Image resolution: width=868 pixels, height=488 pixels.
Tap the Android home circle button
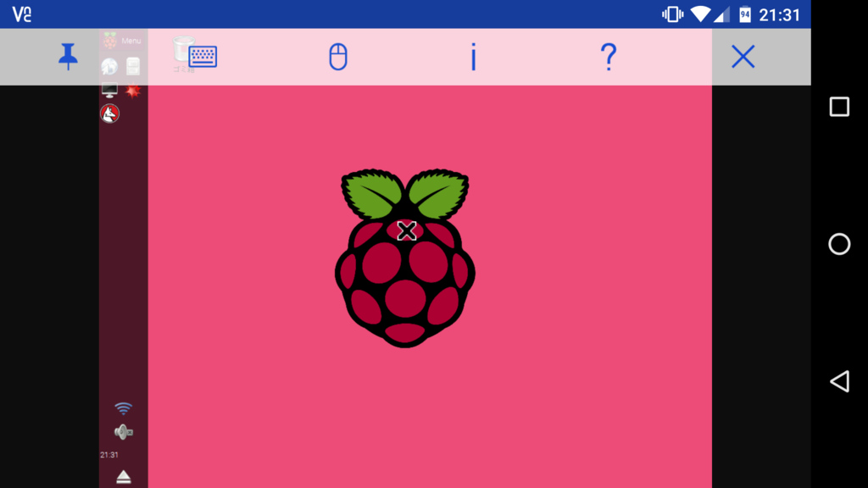pos(839,244)
